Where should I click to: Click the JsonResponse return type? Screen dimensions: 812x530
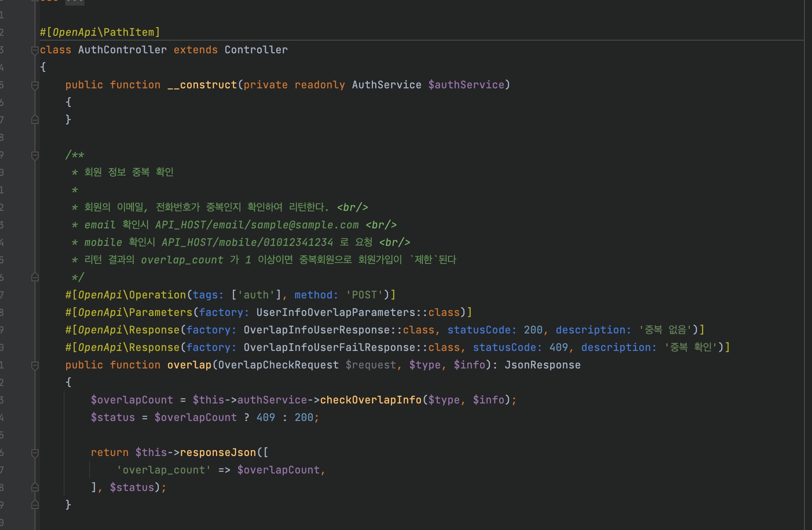point(542,365)
